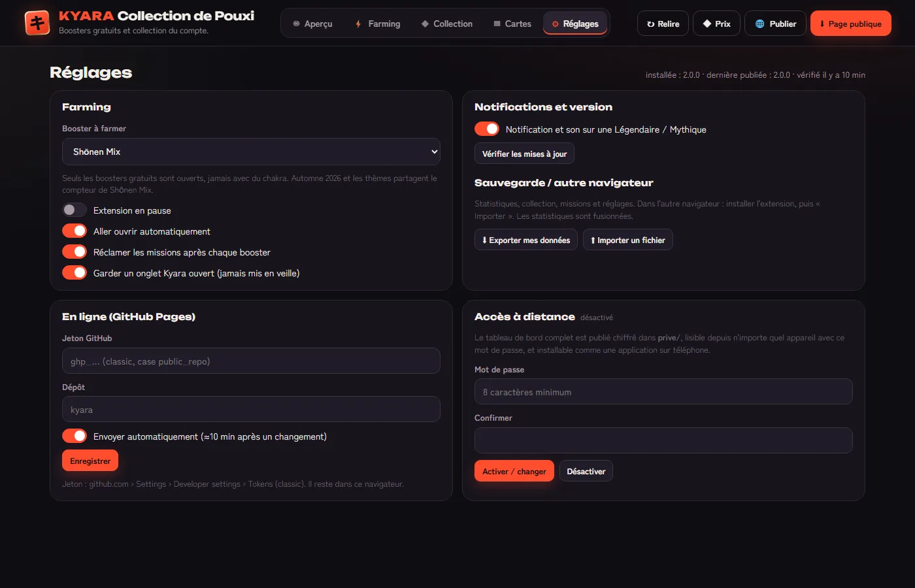The image size is (915, 588).
Task: Toggle Envoyer automatiquement switch
Action: (x=75, y=436)
